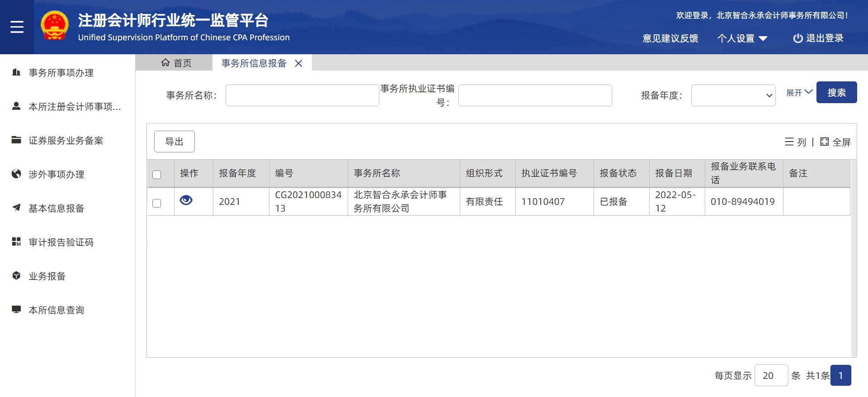Click the table's vertical scrollbar
Viewport: 868px width, 397px height.
click(854, 258)
